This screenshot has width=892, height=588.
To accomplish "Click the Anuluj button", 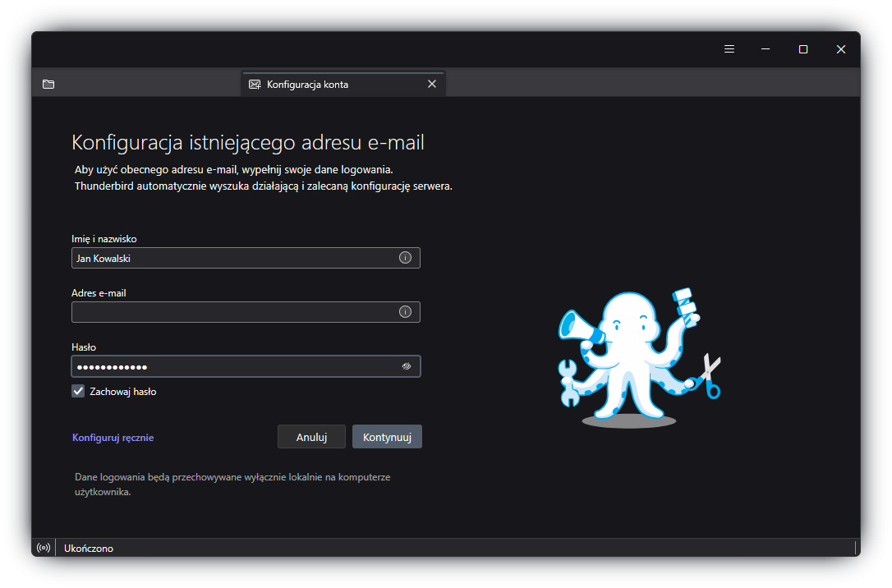I will click(311, 436).
